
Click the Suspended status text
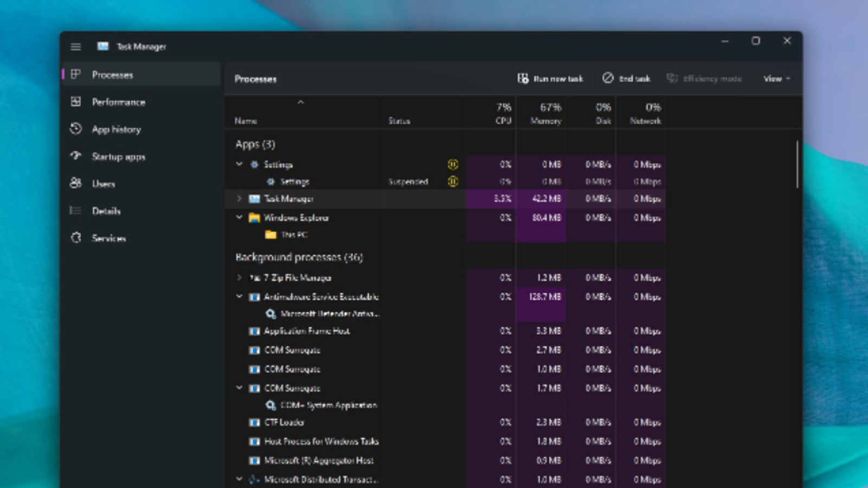408,182
